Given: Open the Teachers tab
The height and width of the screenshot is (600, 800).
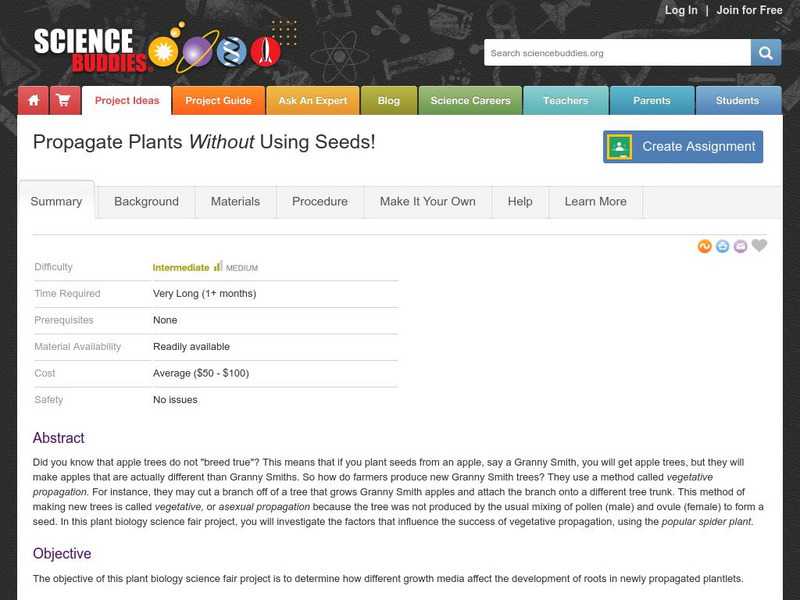Looking at the screenshot, I should [x=565, y=101].
